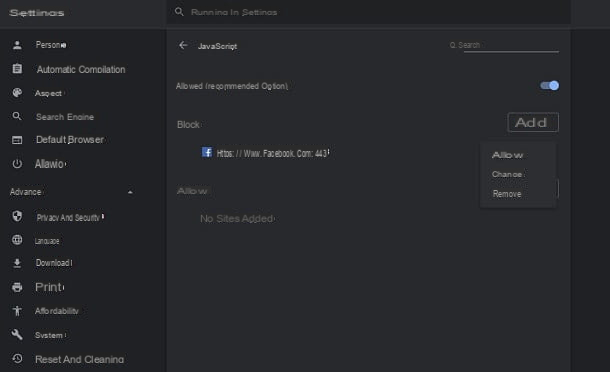Click the 'Running In Settings' search field
The height and width of the screenshot is (372, 610).
point(368,12)
